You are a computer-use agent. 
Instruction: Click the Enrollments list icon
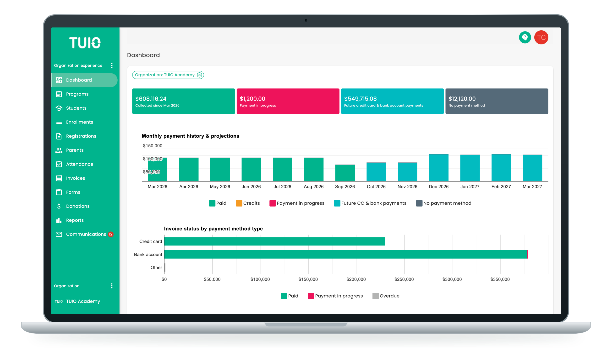pyautogui.click(x=59, y=122)
